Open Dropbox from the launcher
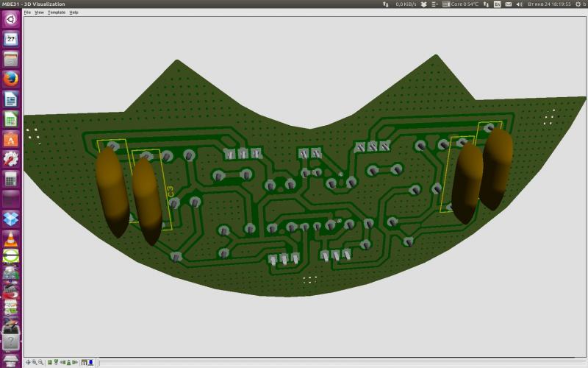This screenshot has height=368, width=588. [11, 219]
